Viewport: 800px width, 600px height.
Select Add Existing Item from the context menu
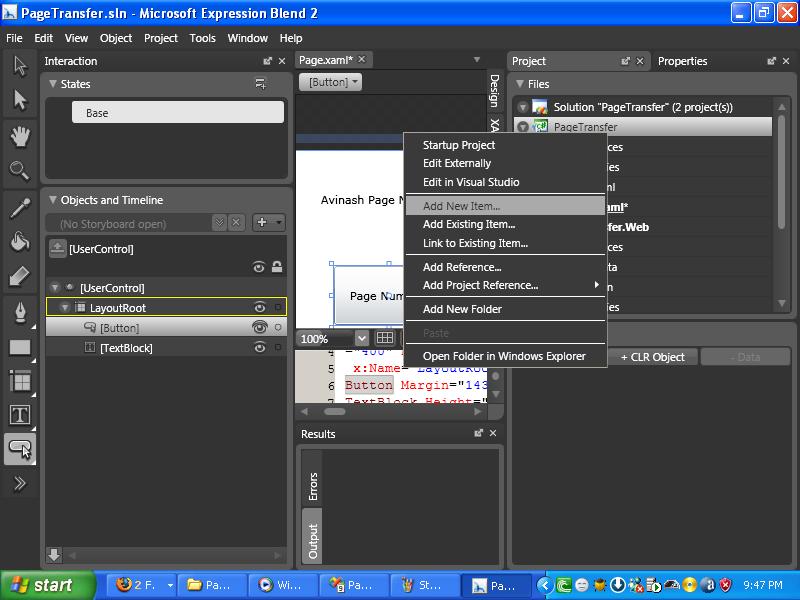(x=469, y=224)
